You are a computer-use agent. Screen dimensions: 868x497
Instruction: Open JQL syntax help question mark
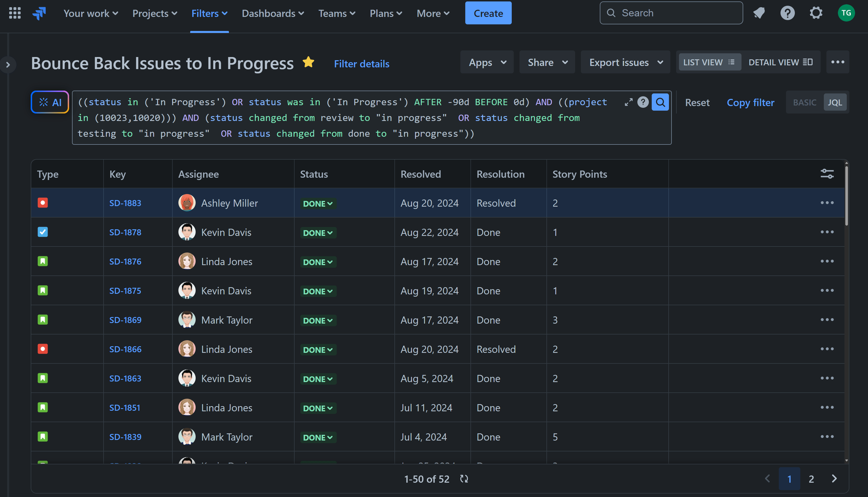pyautogui.click(x=643, y=102)
